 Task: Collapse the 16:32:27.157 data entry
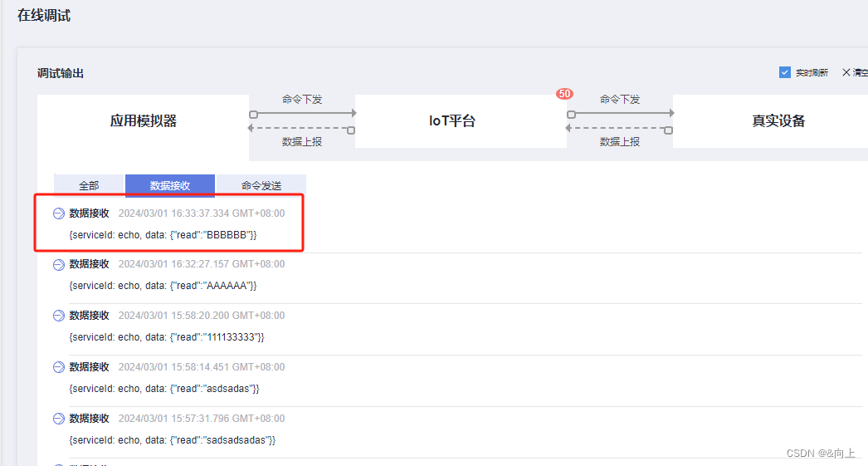59,264
